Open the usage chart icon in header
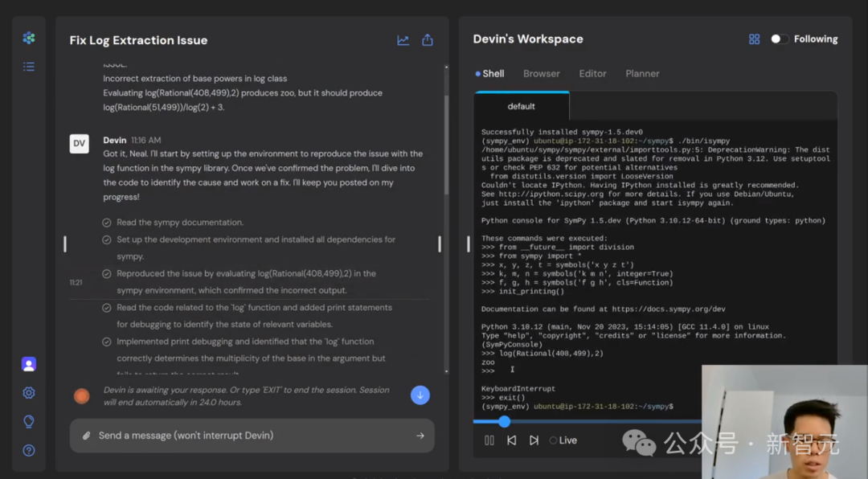This screenshot has height=479, width=868. click(403, 40)
